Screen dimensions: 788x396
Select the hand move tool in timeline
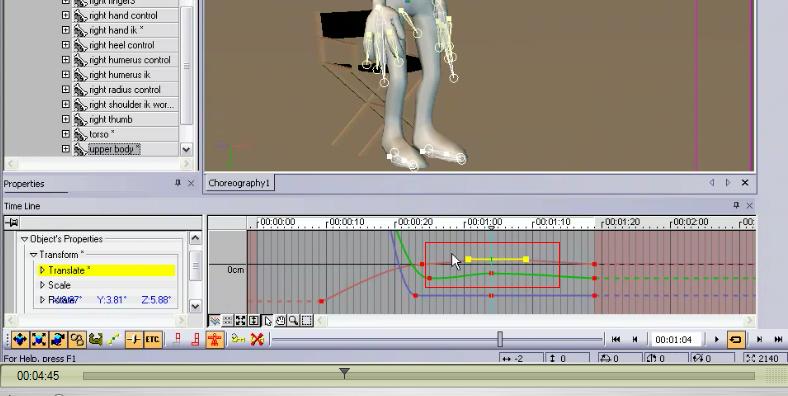tap(280, 320)
